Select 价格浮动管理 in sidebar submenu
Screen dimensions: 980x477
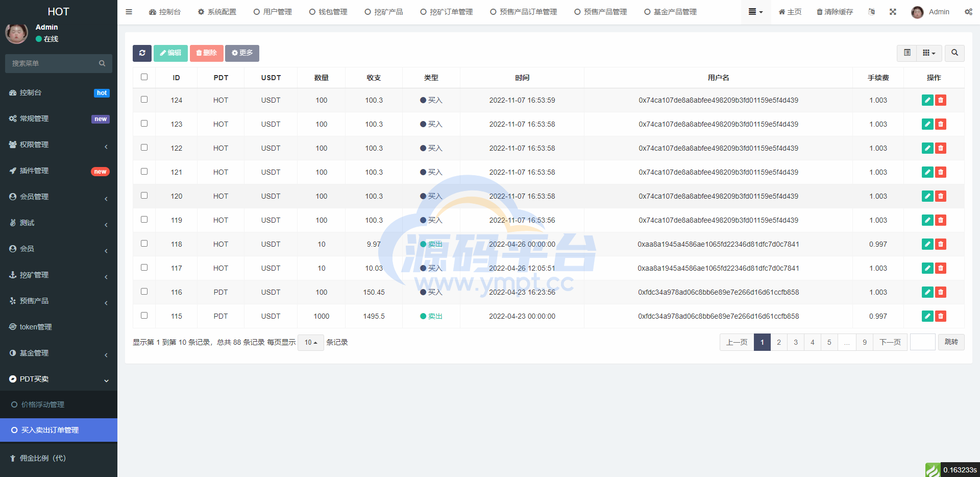[x=59, y=404]
